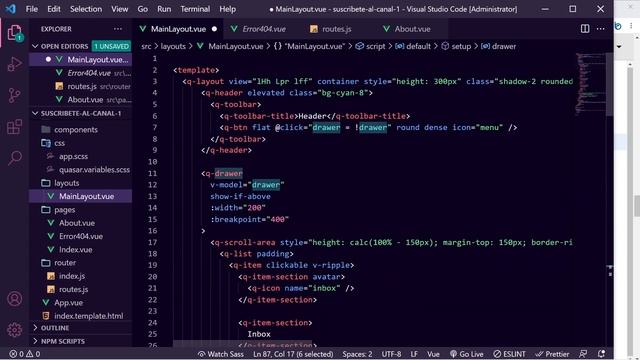Viewport: 640px width, 360px height.
Task: Click Go Live in status bar
Action: click(x=467, y=354)
